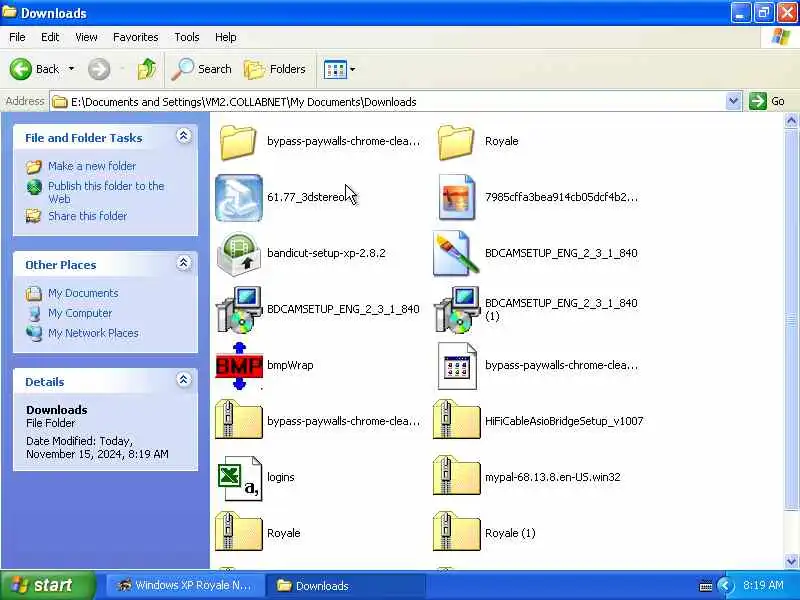Select BDCAMSETUP_ENG_2_3_1_840 paintbrush file icon

(456, 254)
